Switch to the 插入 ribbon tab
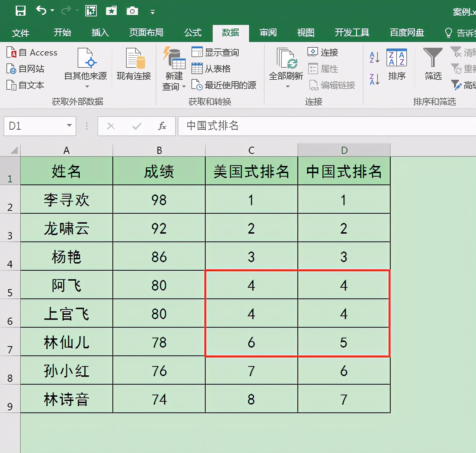 100,33
